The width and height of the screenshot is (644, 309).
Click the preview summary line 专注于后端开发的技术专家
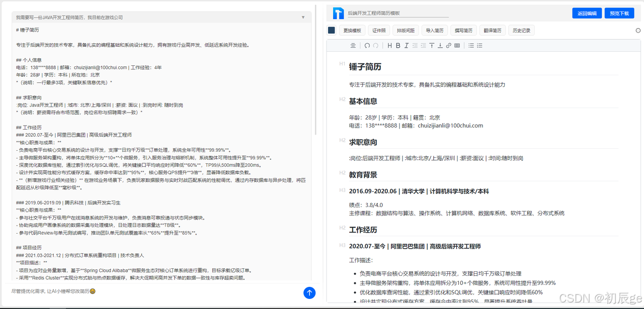click(427, 84)
